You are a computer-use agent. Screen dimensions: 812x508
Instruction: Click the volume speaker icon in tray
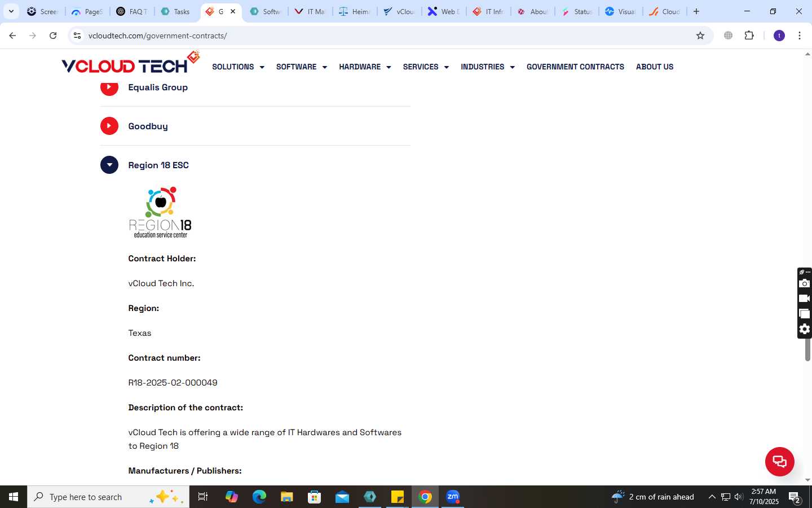point(739,497)
